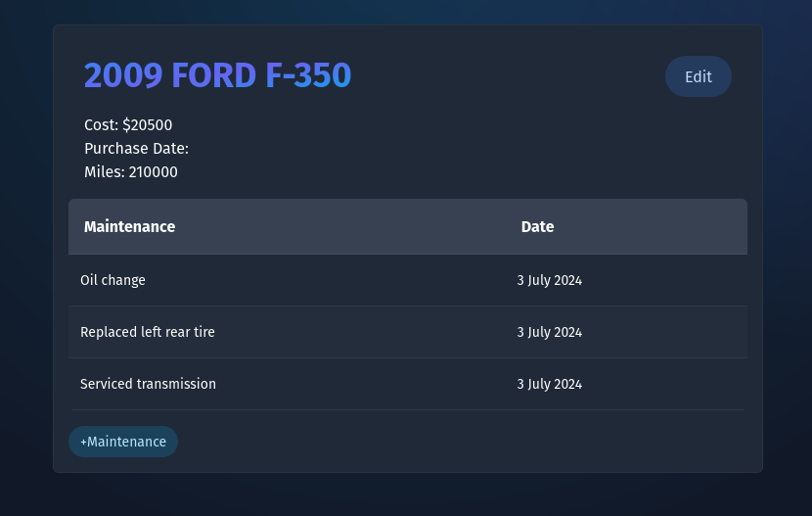812x516 pixels.
Task: Click the F-350 model text in the heading
Action: click(x=308, y=75)
